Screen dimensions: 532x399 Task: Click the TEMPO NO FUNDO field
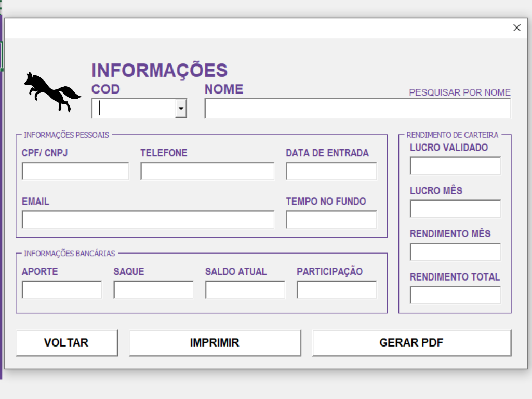[x=330, y=219]
